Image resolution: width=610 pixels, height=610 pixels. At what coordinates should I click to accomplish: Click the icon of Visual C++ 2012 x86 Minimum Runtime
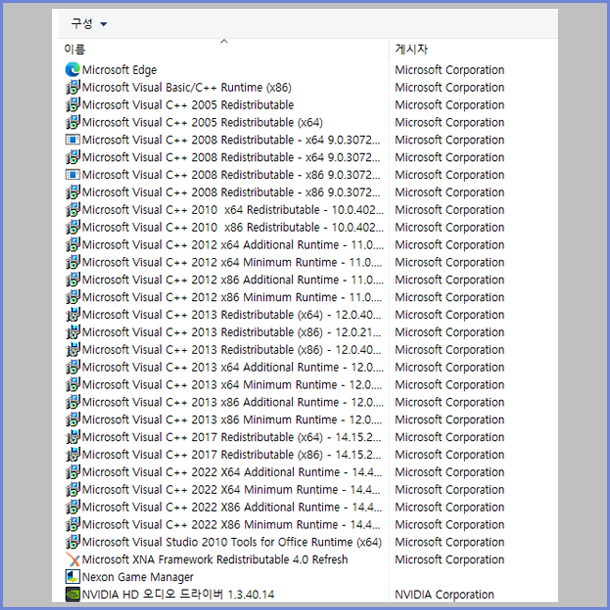pos(73,297)
